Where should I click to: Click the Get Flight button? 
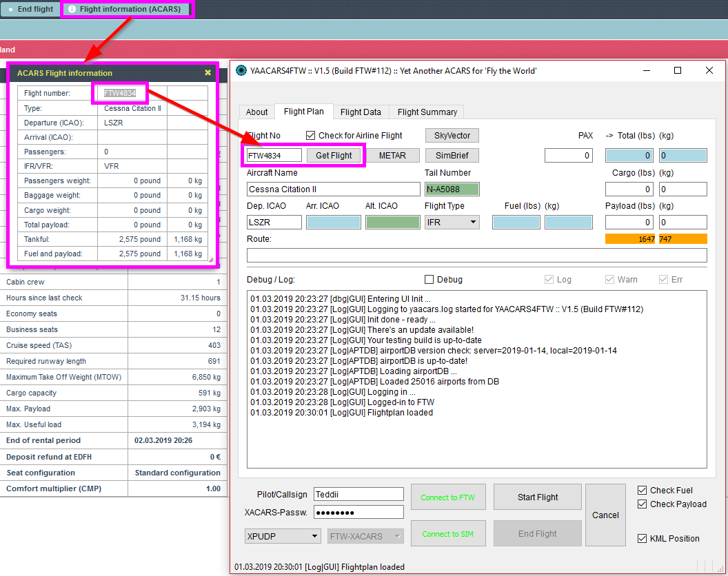point(334,156)
